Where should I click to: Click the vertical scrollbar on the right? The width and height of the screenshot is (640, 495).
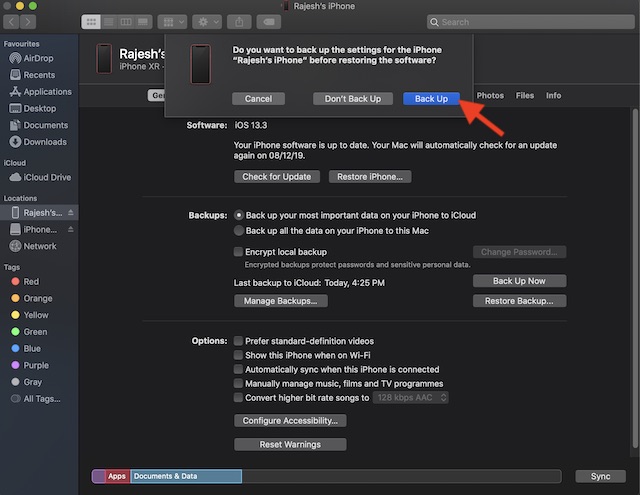635,277
